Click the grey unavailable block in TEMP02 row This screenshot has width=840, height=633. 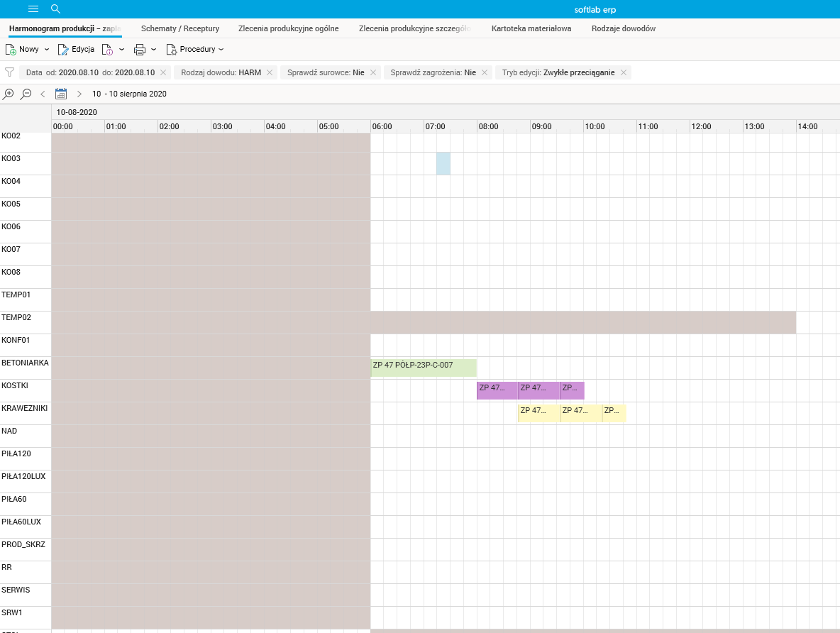[x=583, y=323]
